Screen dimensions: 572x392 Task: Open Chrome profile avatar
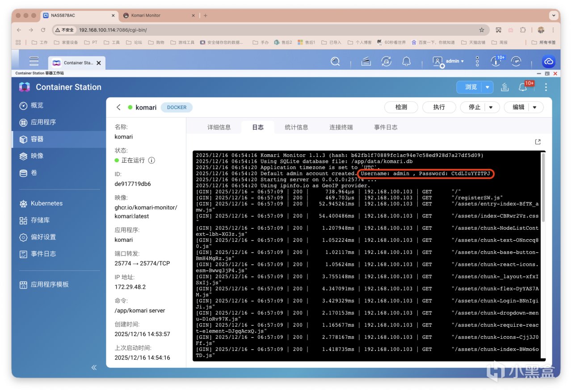pos(541,30)
